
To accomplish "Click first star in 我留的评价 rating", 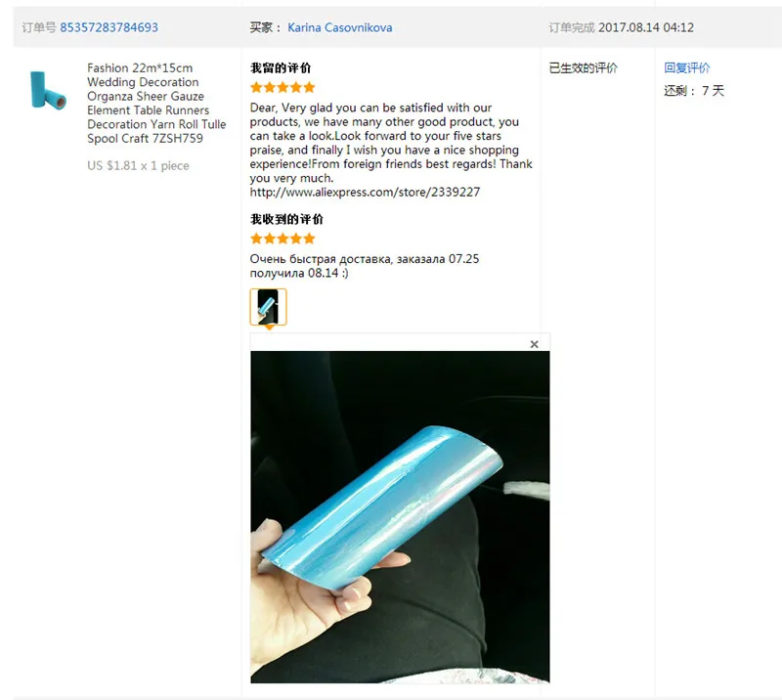I will tap(256, 88).
